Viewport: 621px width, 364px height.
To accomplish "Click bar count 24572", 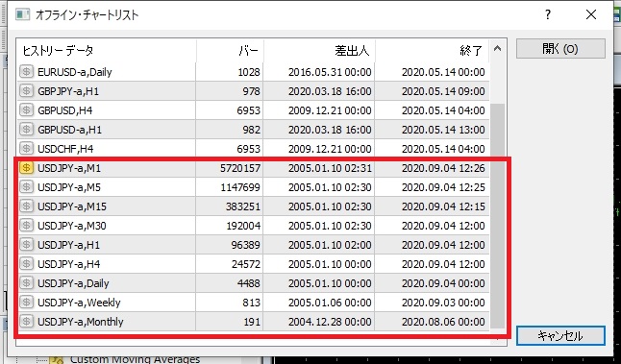I will 246,264.
